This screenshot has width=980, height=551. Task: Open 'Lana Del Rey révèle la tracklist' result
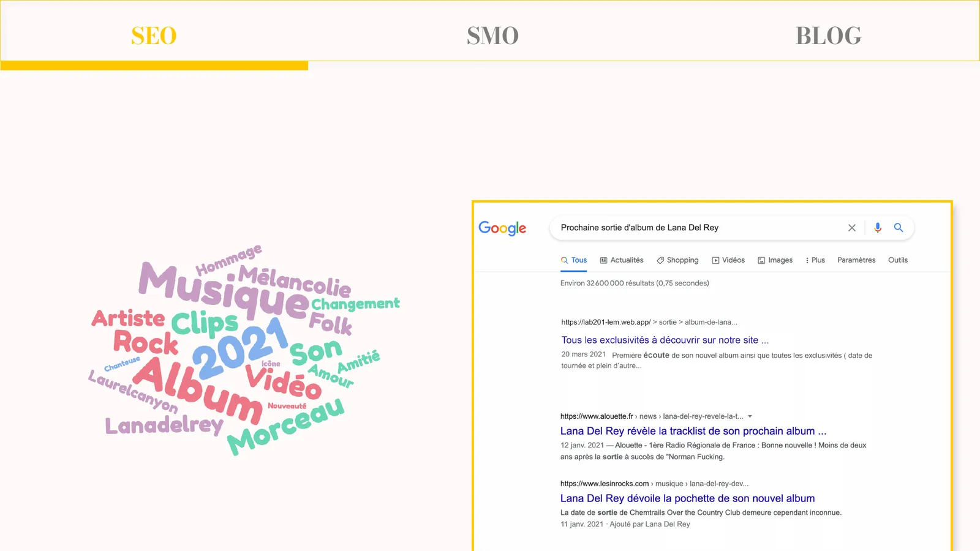click(x=693, y=431)
